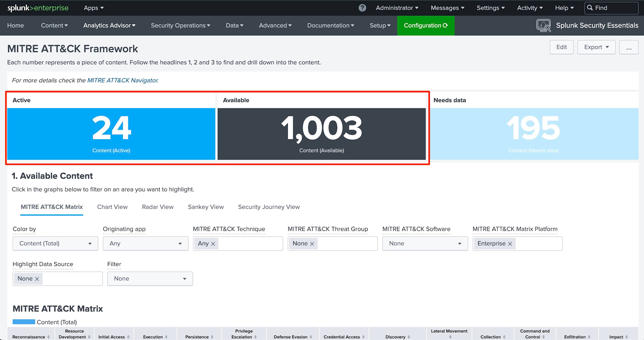Screen dimensions: 644x340
Task: Click the Find search magnifier icon
Action: (x=590, y=8)
